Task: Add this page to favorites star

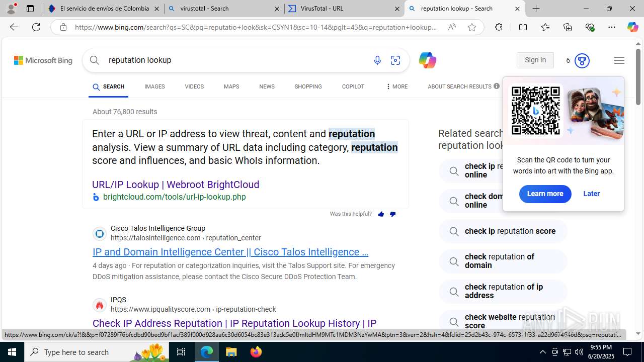Action: tap(472, 27)
